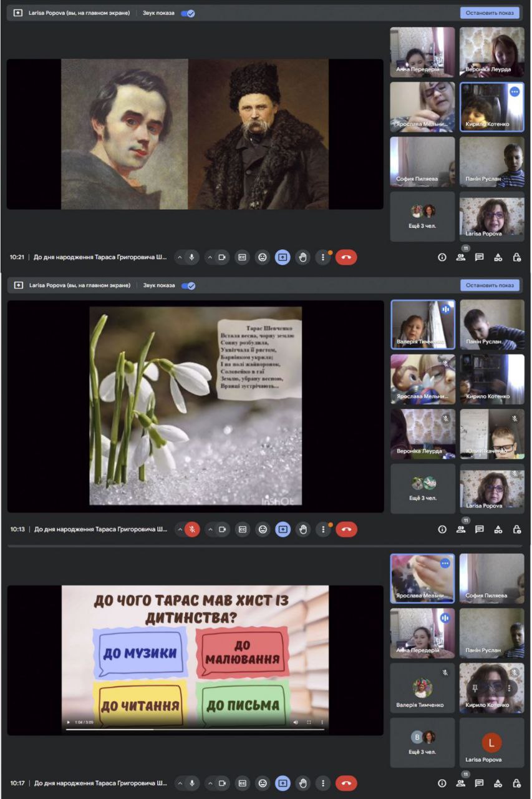Image resolution: width=532 pixels, height=799 pixels.
Task: Open three-dot options on Кирило Котенко's top tile
Action: (514, 92)
